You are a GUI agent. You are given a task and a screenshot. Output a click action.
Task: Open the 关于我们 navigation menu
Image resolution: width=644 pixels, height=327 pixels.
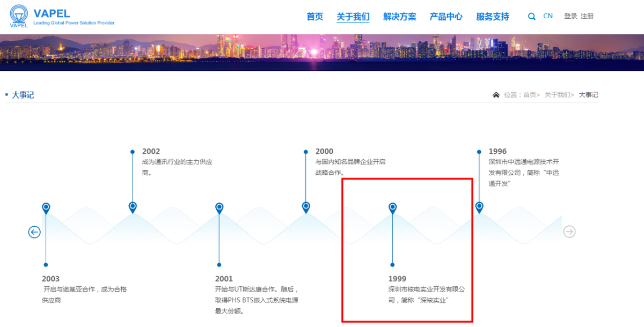coord(353,17)
